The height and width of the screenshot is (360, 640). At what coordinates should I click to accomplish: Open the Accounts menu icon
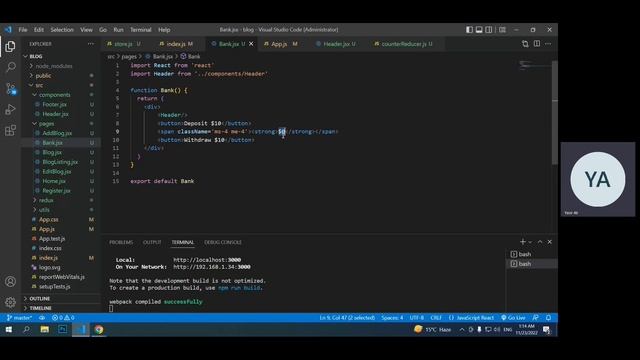click(11, 282)
